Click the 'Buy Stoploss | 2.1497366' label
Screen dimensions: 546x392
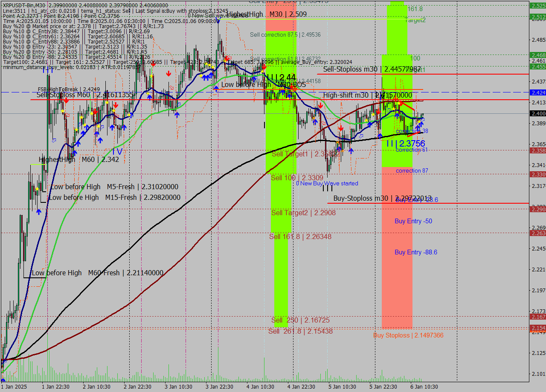[x=408, y=335]
